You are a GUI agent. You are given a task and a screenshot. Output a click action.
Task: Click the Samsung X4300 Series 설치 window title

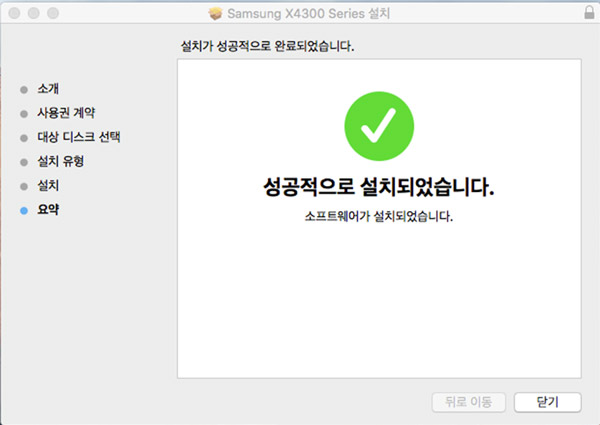point(308,13)
